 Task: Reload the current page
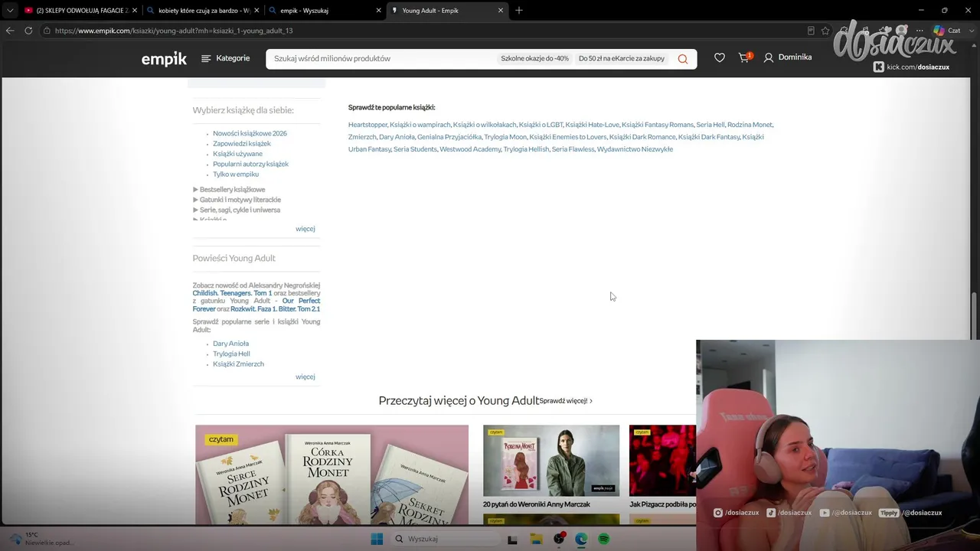tap(28, 31)
